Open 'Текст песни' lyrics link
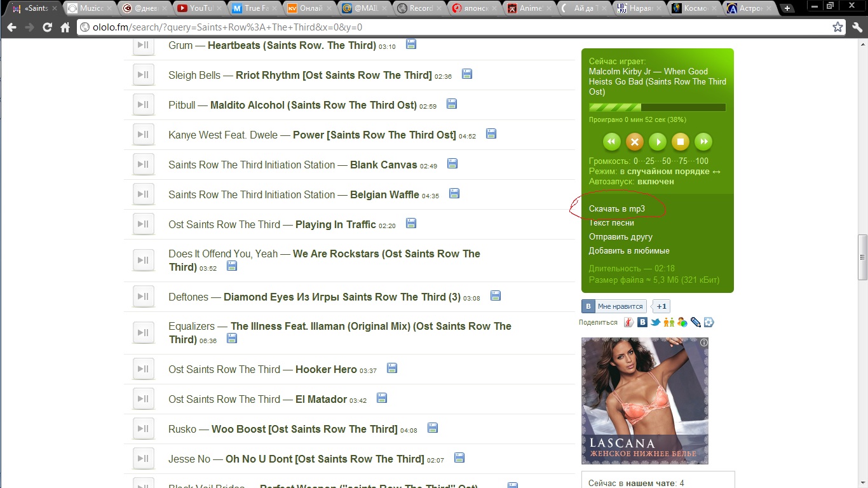 point(611,223)
